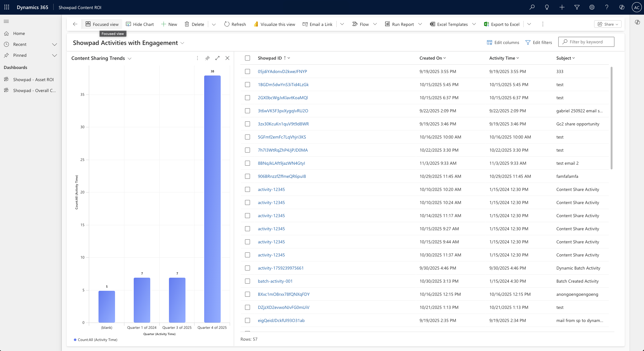This screenshot has width=644, height=351.
Task: Open the Showpad - Asset ROI dashboard
Action: pos(33,80)
